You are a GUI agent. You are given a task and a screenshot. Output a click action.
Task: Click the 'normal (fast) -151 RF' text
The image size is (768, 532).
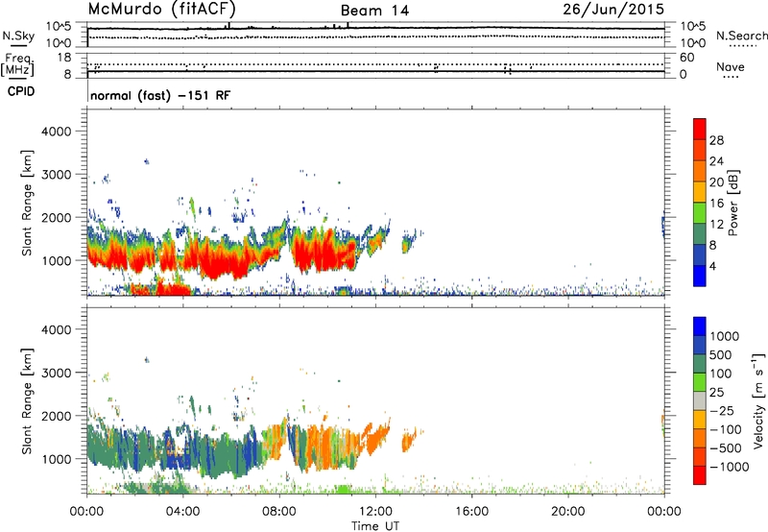(160, 95)
